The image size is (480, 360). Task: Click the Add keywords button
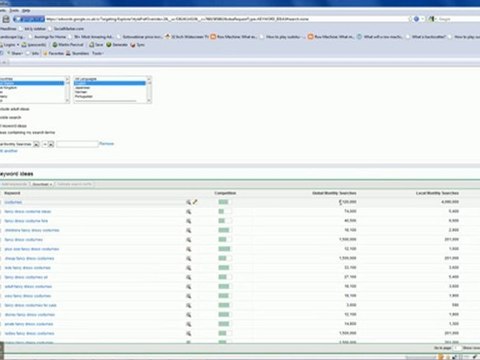click(x=14, y=184)
